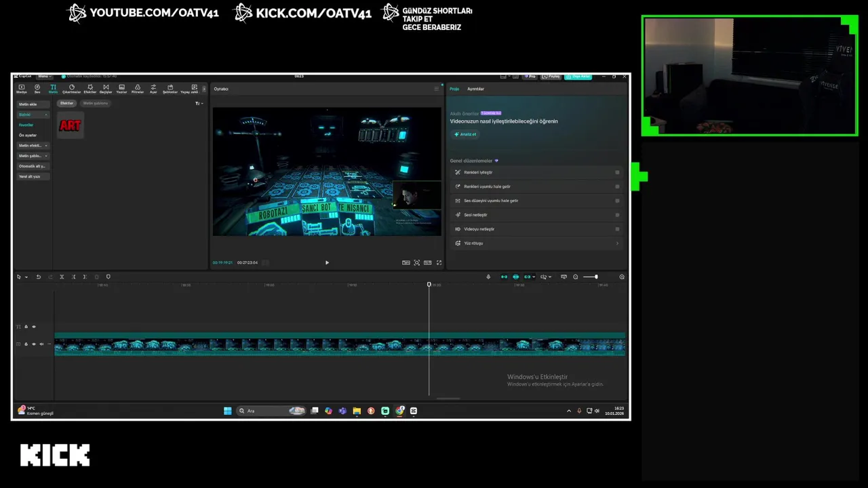Screen dimensions: 868x488
Task: Enable Sesi netleştir checkbox
Action: pyautogui.click(x=617, y=215)
